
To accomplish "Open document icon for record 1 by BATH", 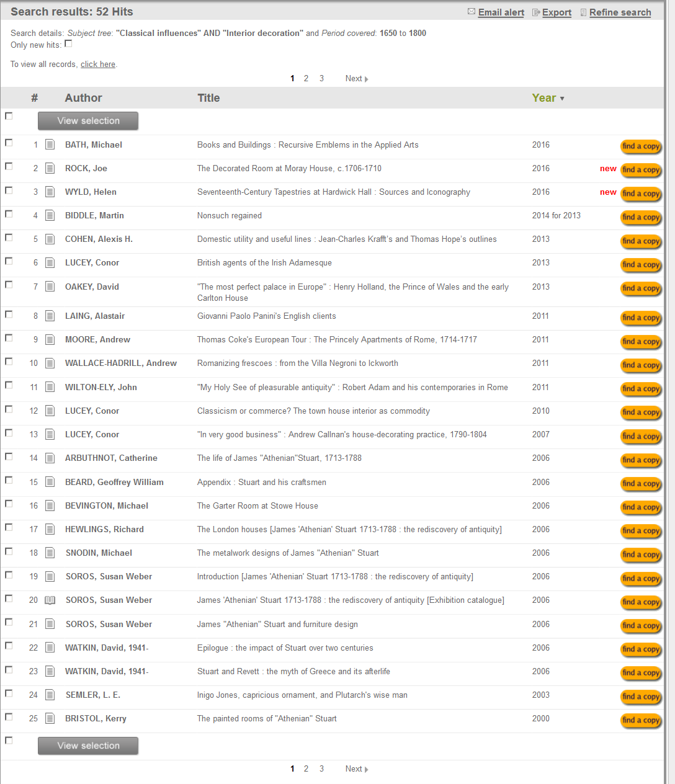I will click(50, 145).
